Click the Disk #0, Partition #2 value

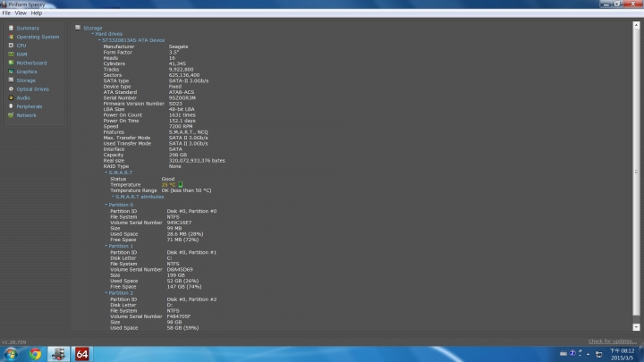click(x=191, y=299)
